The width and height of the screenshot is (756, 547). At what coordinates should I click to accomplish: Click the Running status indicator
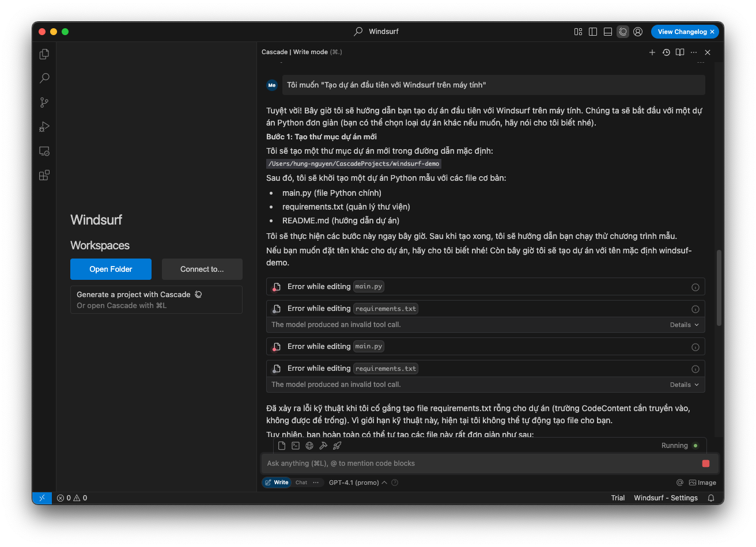681,446
